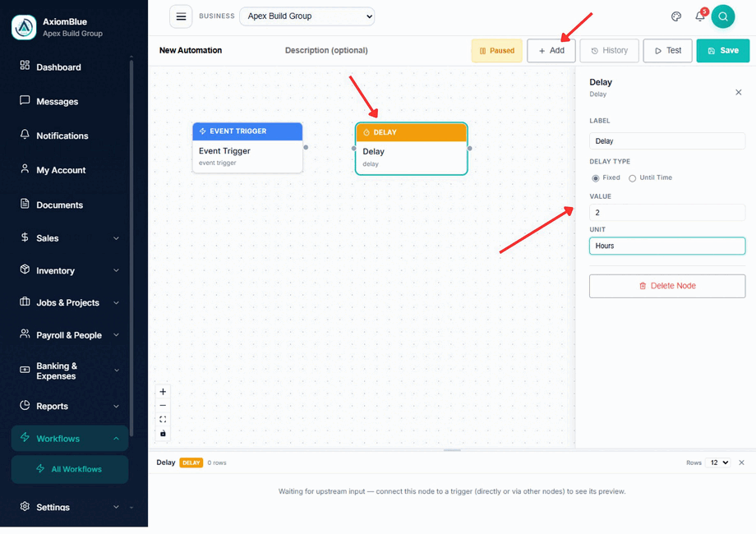
Task: Open the Business selector dropdown
Action: (307, 16)
